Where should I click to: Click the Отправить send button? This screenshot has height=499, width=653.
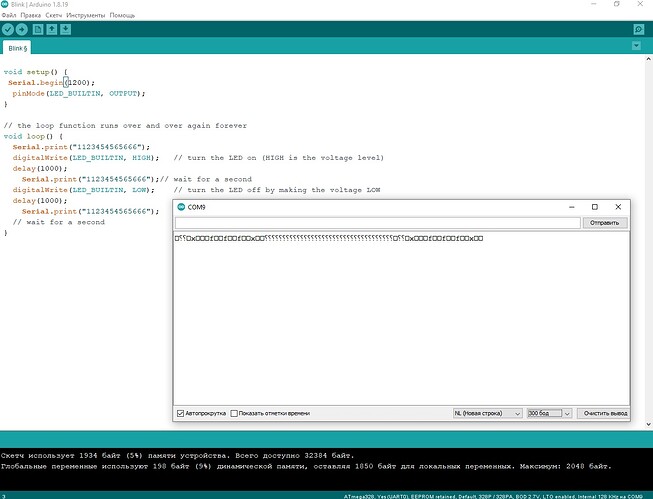[605, 223]
